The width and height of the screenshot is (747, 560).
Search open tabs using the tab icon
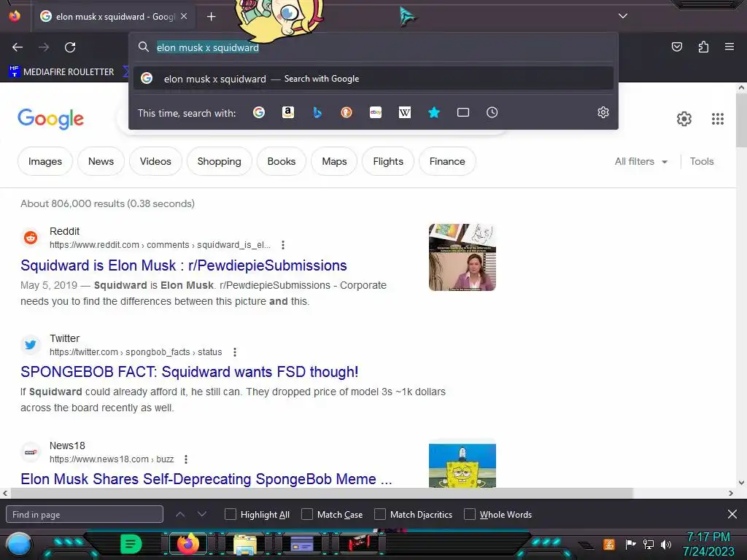463,112
